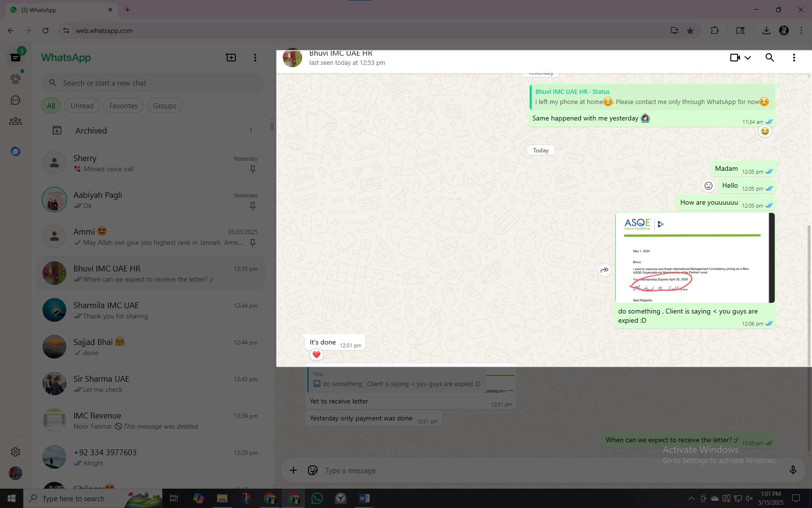Click the pin icon on Ammi chat
Screen dimensions: 812x508
pyautogui.click(x=252, y=243)
